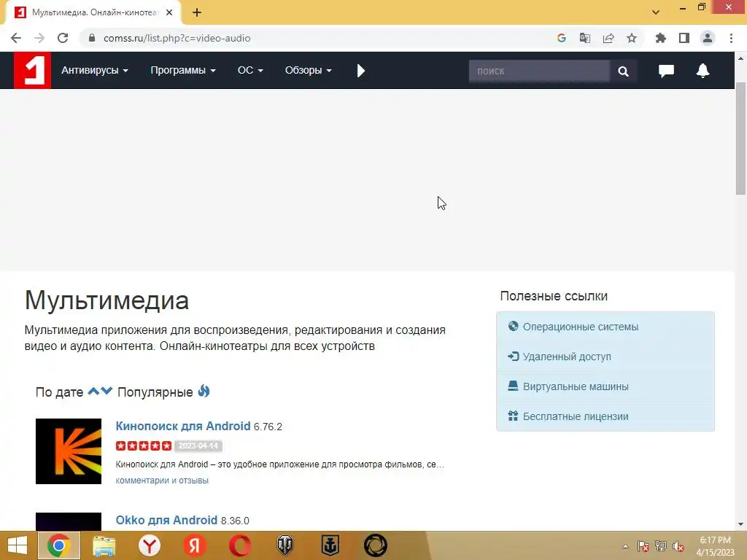This screenshot has height=560, width=747.
Task: Click the site lock icon in address bar
Action: tap(92, 38)
